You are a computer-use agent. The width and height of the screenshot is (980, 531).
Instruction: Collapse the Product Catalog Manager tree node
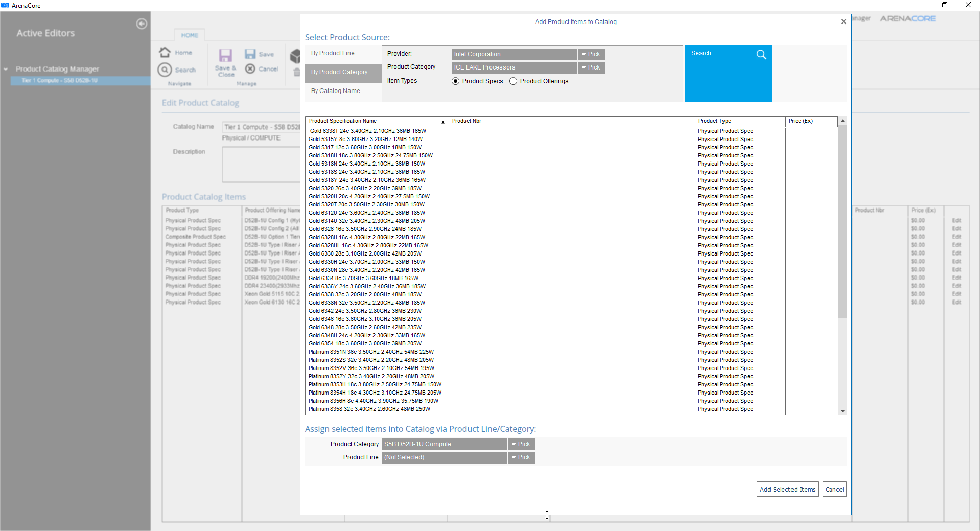6,69
